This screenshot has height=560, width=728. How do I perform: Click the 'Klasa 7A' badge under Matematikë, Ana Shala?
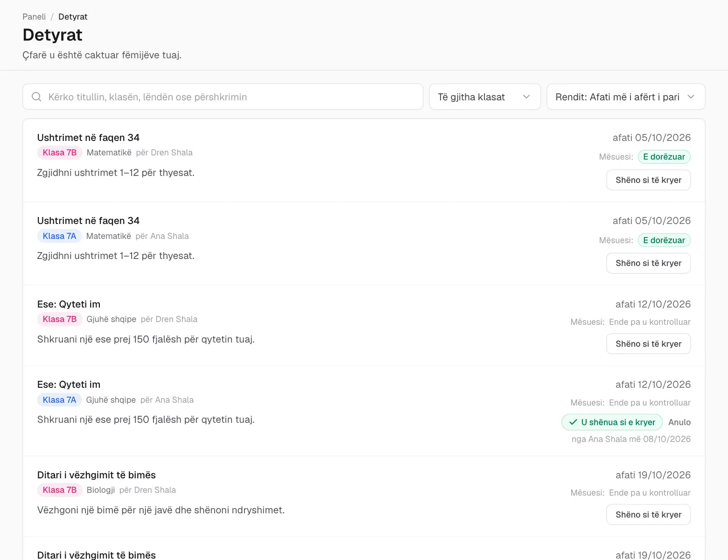pyautogui.click(x=59, y=236)
